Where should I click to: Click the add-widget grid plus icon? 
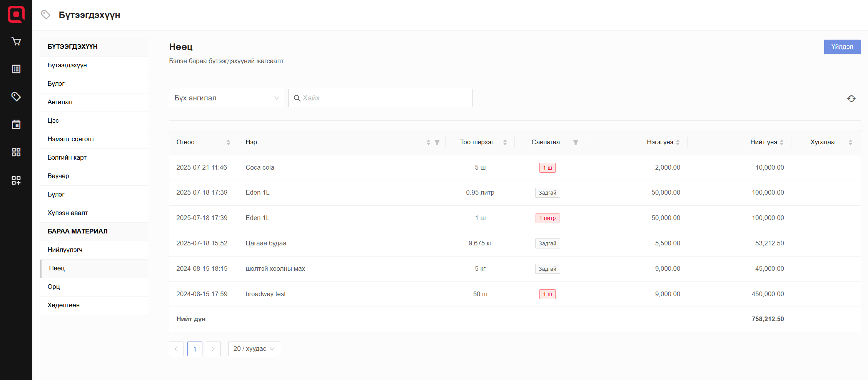16,180
